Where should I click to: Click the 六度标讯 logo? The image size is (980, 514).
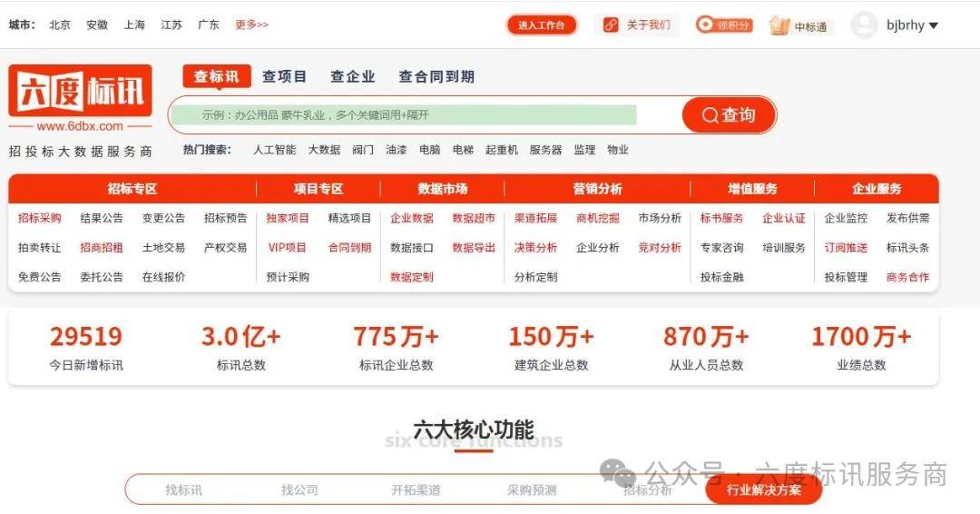coord(80,91)
